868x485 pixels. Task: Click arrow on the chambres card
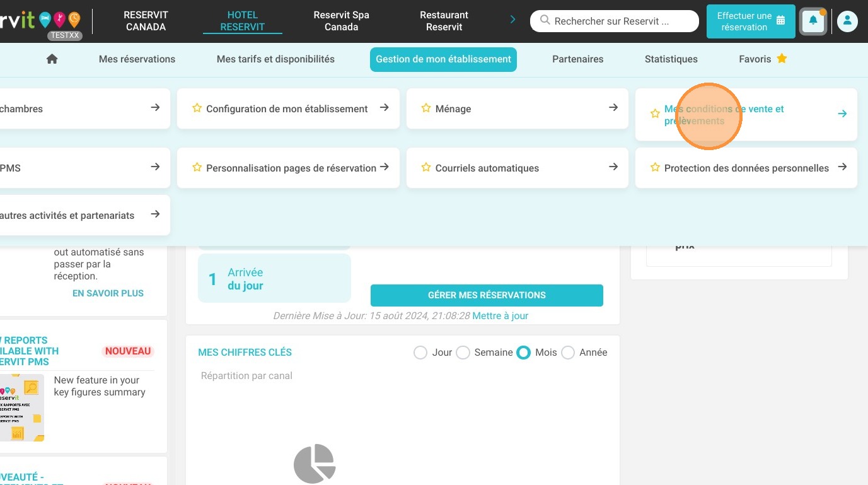coord(155,108)
